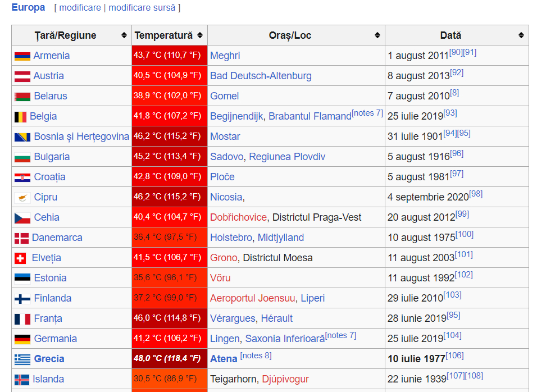The width and height of the screenshot is (537, 392).
Task: Click the Islanda flag icon
Action: (x=21, y=379)
